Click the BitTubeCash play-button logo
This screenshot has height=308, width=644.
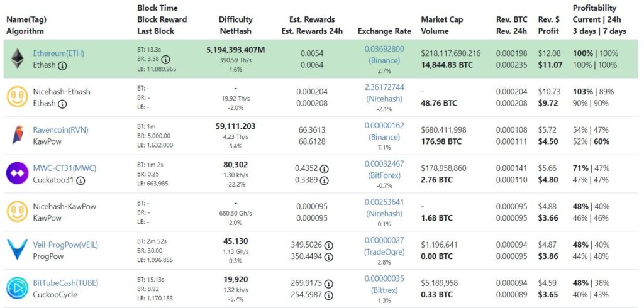(x=17, y=288)
